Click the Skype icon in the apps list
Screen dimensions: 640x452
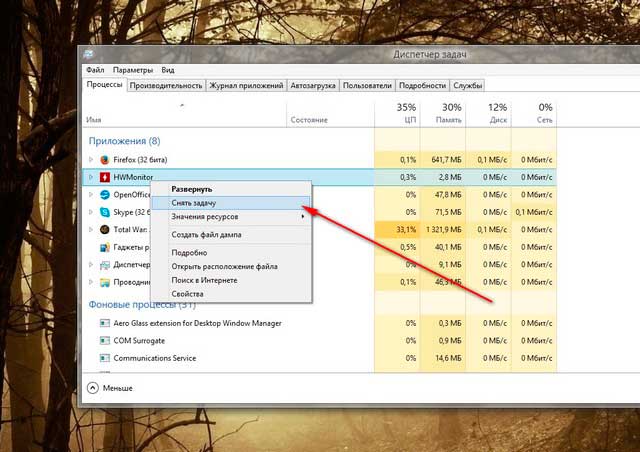(x=105, y=212)
